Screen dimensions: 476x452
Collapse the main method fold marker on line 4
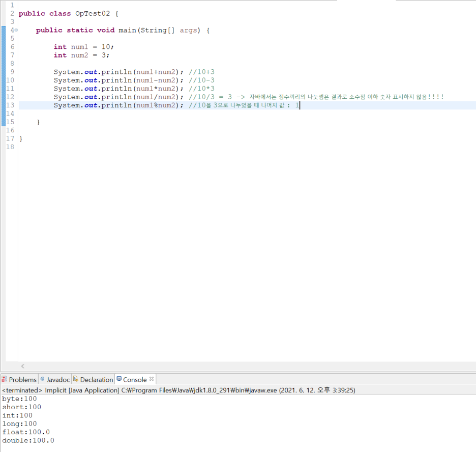[16, 30]
